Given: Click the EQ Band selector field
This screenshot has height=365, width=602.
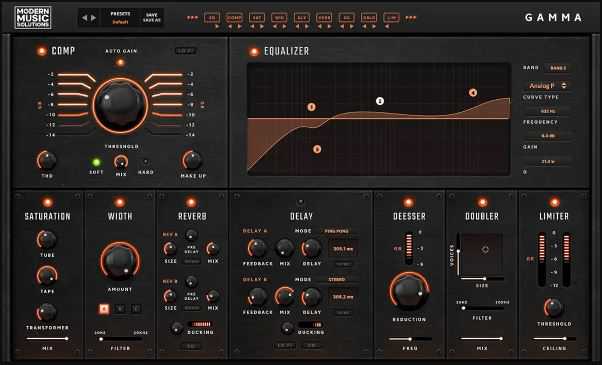Looking at the screenshot, I should tap(558, 68).
